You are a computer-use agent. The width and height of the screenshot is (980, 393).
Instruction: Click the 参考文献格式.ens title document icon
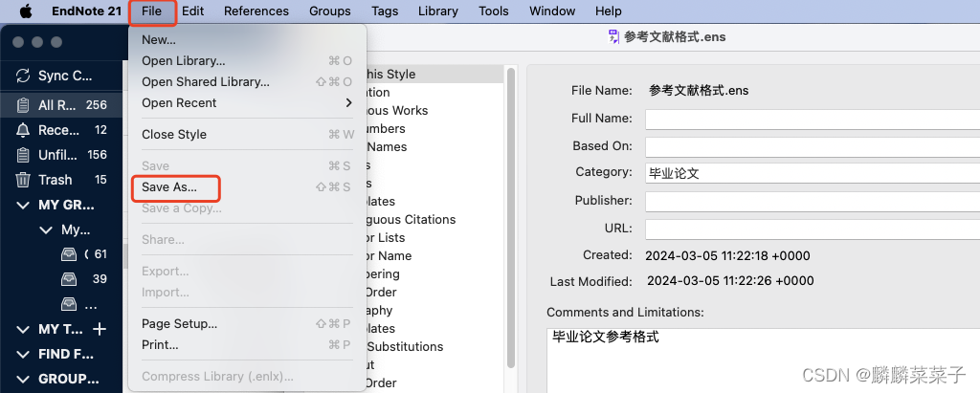(x=613, y=37)
